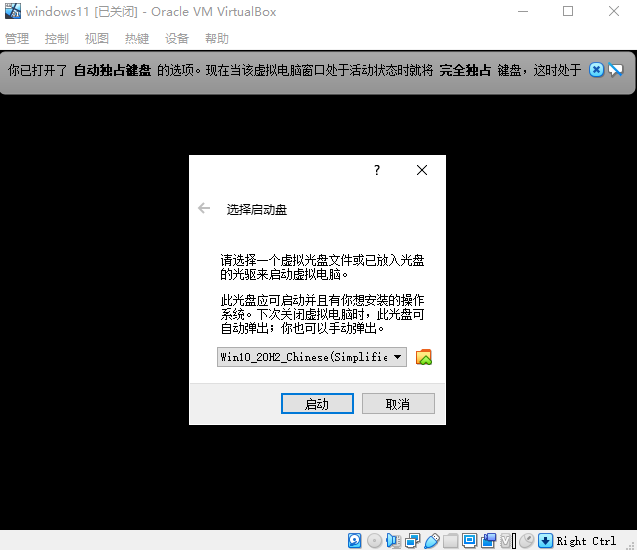This screenshot has width=637, height=550.
Task: Open the 控制 menu
Action: 57,39
